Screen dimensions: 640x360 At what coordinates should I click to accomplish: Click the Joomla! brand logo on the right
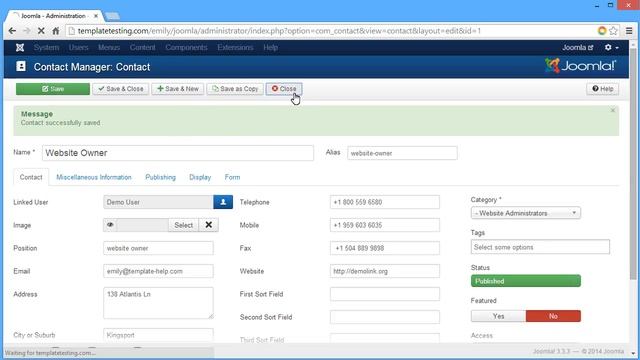click(x=580, y=66)
